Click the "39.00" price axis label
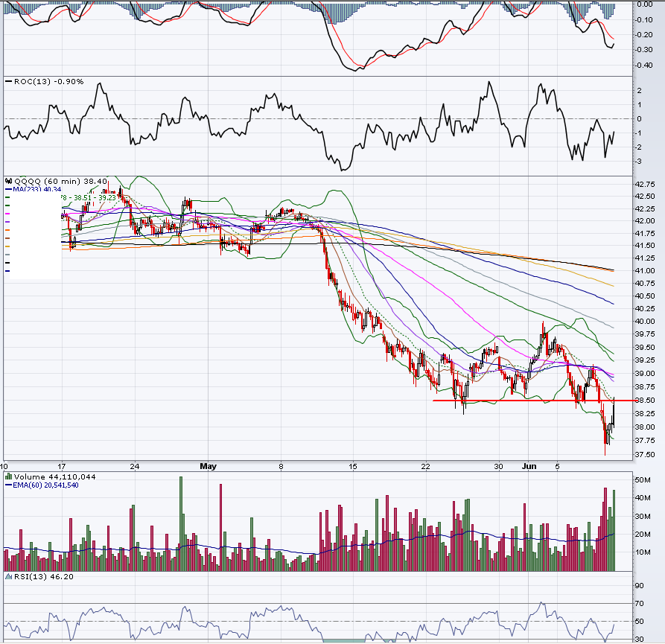Viewport: 665px width, 644px height. (645, 374)
